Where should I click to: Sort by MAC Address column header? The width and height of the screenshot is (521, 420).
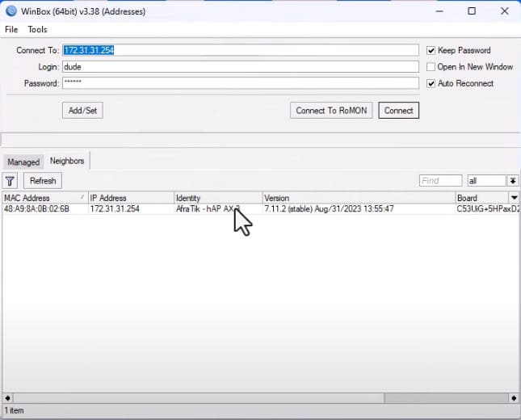[45, 198]
